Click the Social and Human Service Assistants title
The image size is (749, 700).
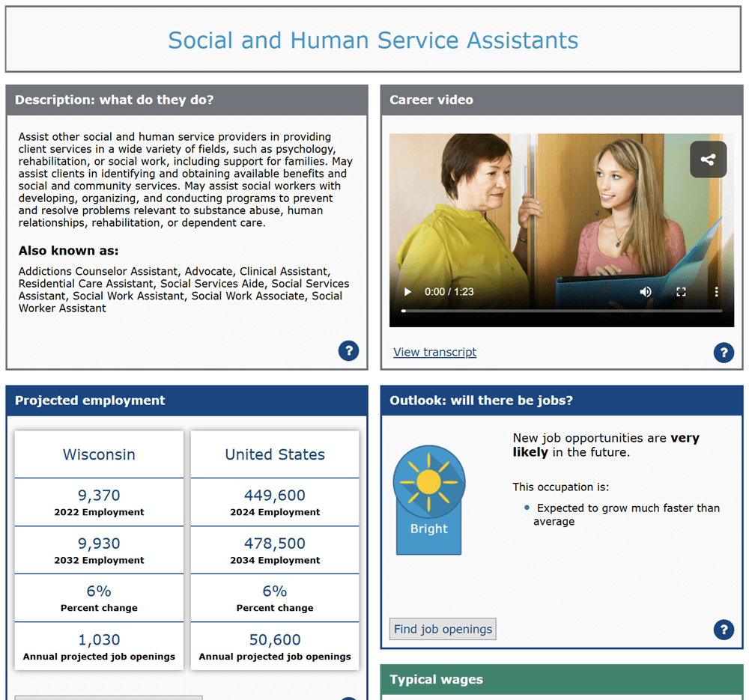(374, 40)
